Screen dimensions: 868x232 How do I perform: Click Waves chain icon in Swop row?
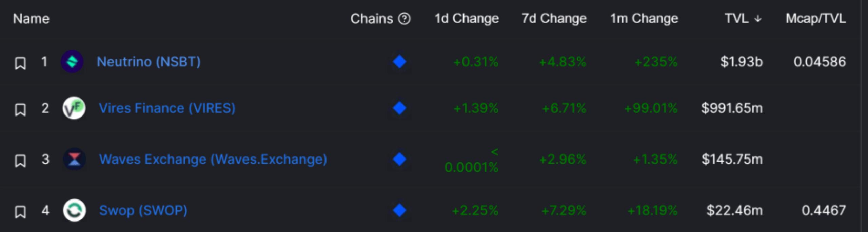point(399,210)
